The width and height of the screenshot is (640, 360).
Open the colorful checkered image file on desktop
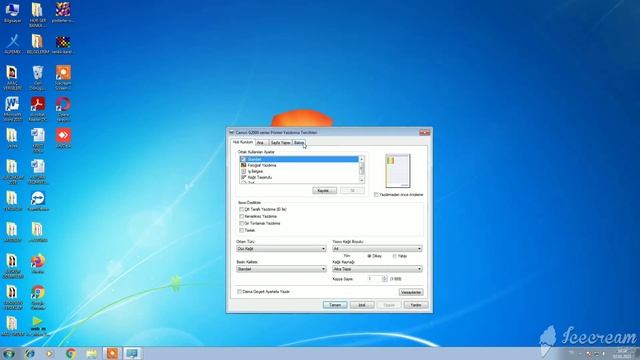[x=63, y=44]
